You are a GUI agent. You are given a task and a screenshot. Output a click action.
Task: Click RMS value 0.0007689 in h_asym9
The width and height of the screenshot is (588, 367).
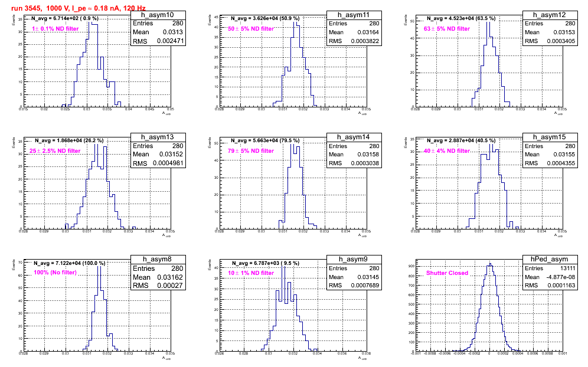click(365, 285)
